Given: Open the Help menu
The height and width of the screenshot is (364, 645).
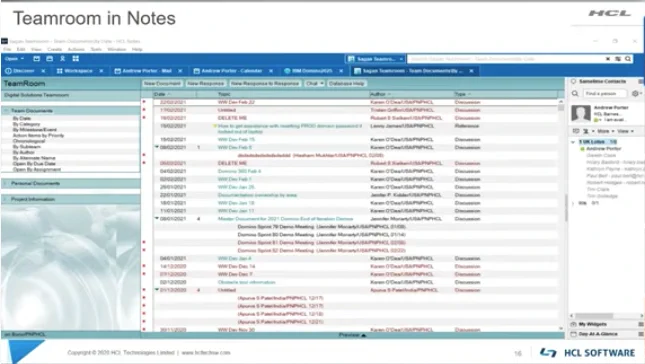Looking at the screenshot, I should tap(137, 49).
